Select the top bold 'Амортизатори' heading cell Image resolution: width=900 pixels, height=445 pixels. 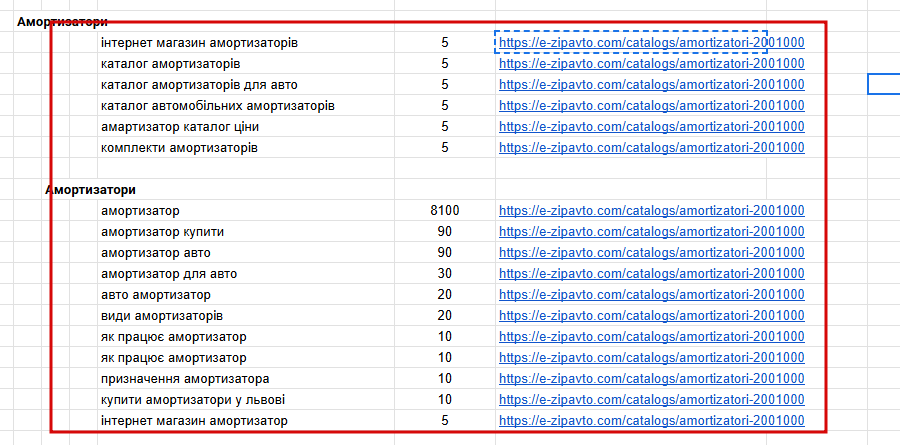[62, 22]
